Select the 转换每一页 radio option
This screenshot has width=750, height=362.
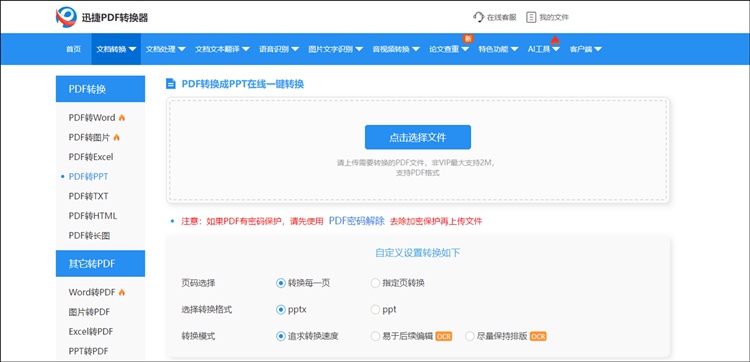coord(280,283)
